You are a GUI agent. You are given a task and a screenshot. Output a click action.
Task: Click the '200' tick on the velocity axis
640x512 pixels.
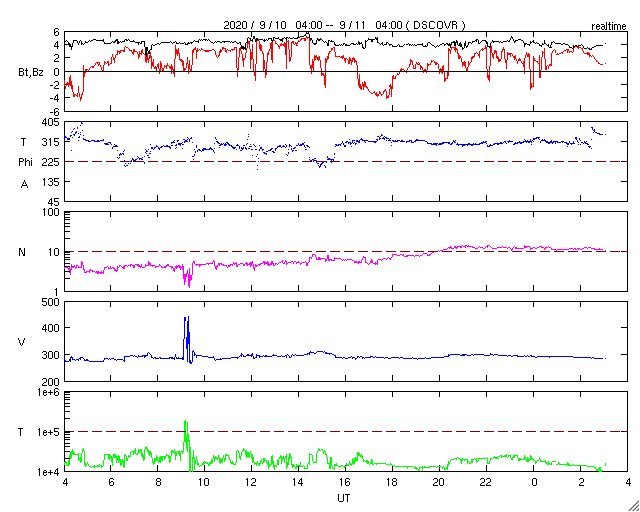[52, 382]
